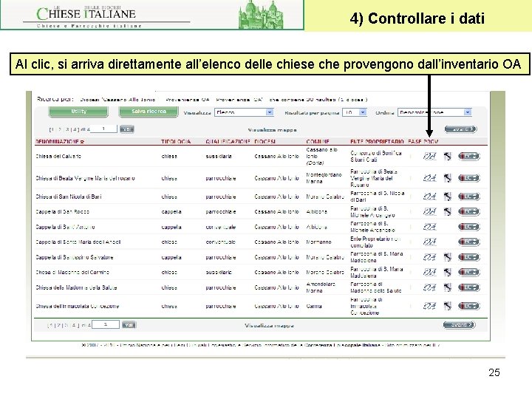
Task: Click Montegiordano Marina comune cell
Action: 324,178
